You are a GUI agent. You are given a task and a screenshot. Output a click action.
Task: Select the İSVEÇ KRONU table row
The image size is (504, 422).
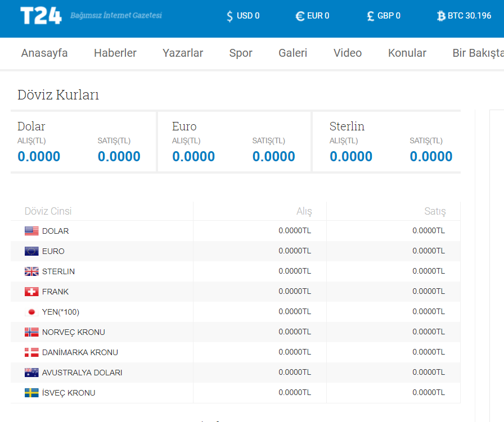point(235,393)
